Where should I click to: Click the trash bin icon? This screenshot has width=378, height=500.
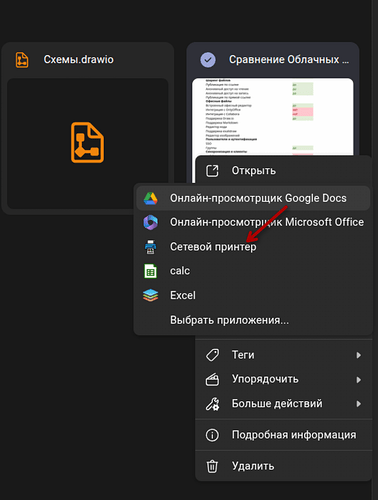click(x=212, y=466)
